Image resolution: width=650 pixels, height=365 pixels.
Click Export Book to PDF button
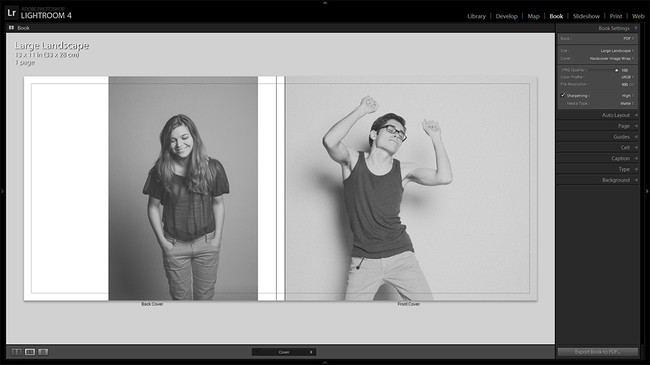[x=597, y=352]
